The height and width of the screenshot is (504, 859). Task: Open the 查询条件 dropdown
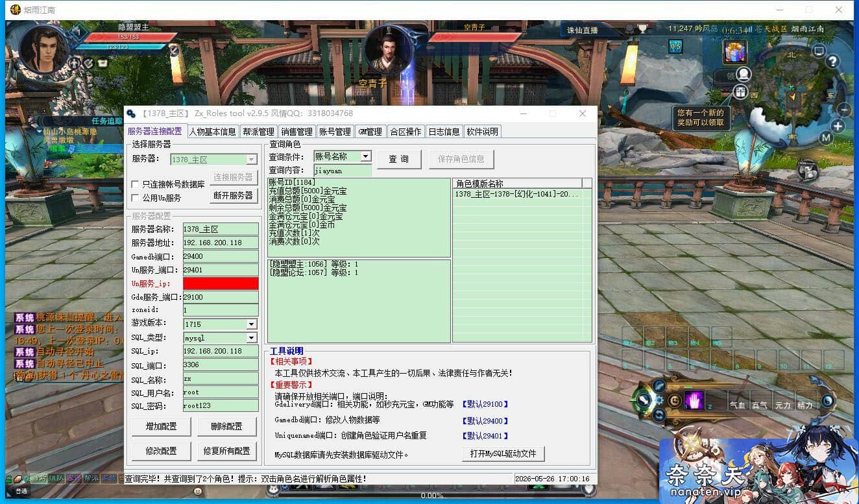click(365, 156)
